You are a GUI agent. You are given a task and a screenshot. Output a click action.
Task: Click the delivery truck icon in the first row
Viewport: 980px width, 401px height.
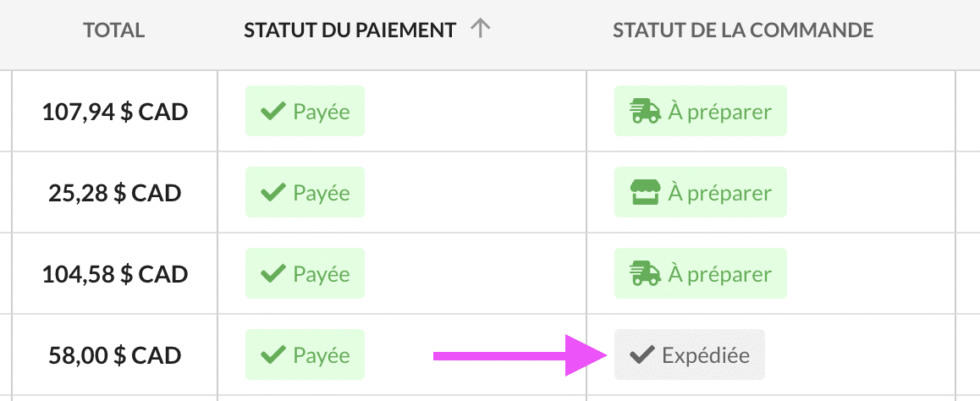(x=644, y=112)
